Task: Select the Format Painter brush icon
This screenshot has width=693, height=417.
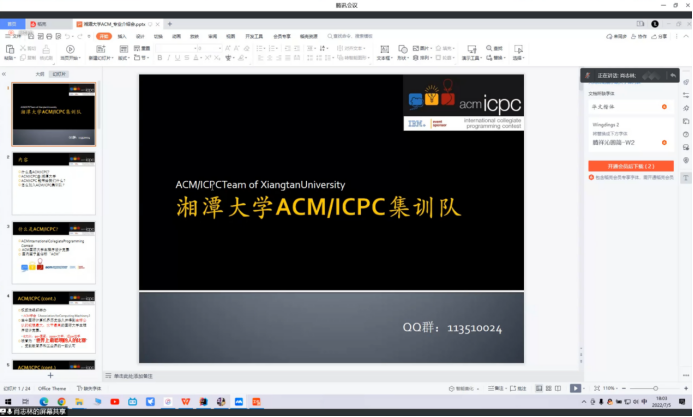Action: coord(46,49)
